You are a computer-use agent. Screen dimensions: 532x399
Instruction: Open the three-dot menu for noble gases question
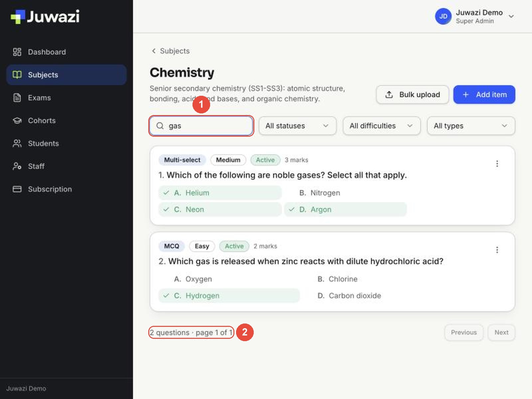click(497, 164)
